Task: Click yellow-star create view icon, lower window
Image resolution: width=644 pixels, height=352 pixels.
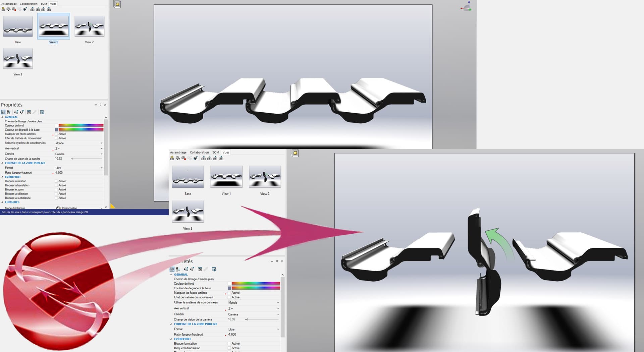Action: click(172, 158)
